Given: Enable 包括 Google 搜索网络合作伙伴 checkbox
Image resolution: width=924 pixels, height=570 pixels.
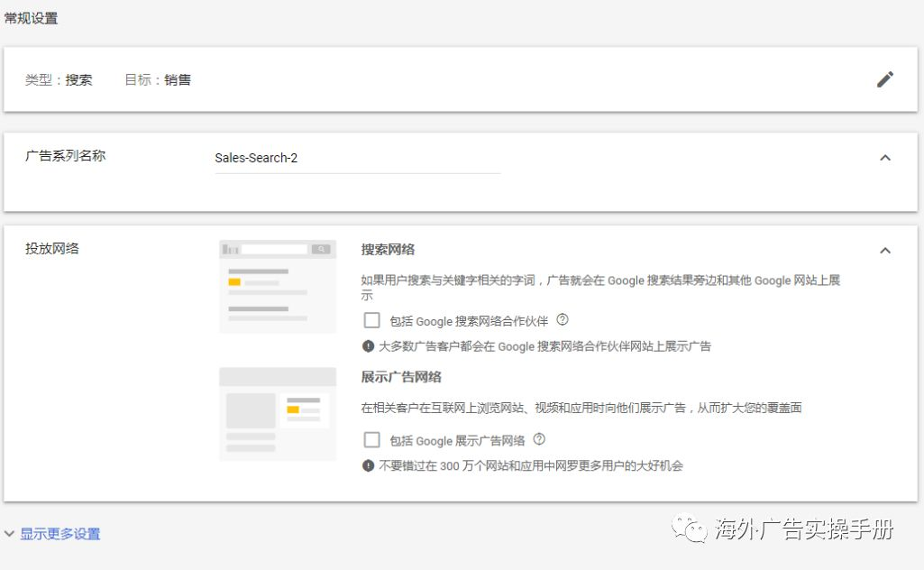Looking at the screenshot, I should [371, 320].
